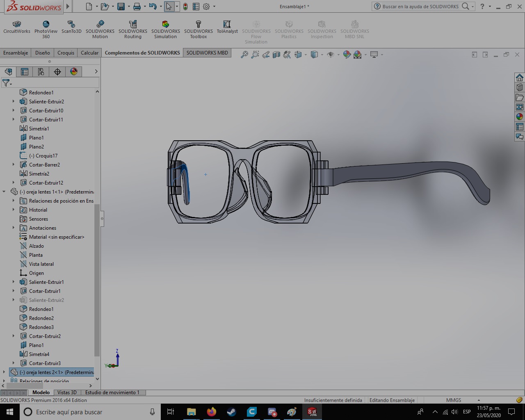Image resolution: width=525 pixels, height=420 pixels.
Task: Select the (-) Croquis17 sketch
Action: point(43,156)
